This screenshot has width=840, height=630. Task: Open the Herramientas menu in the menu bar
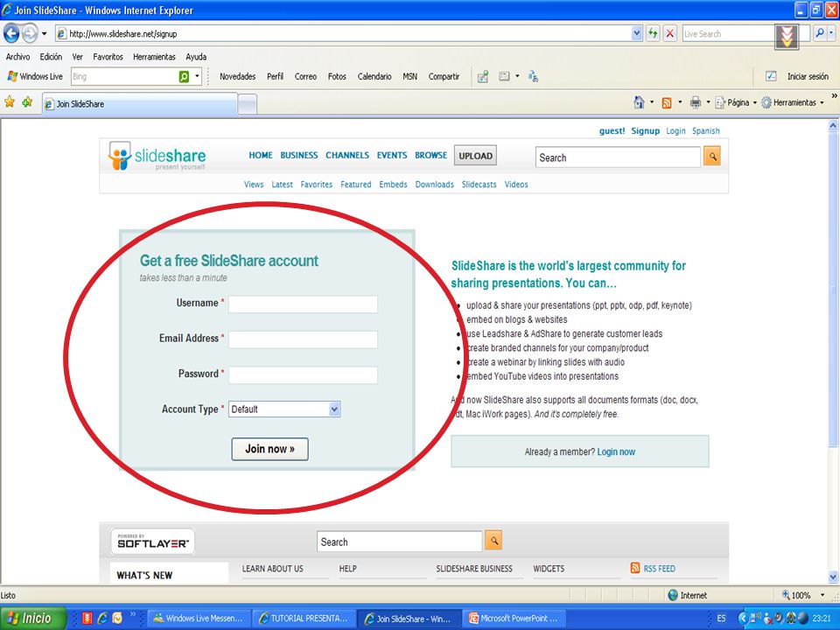154,57
